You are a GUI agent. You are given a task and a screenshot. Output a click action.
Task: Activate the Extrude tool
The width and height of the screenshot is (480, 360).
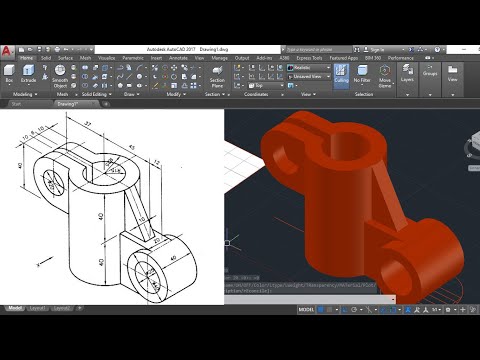(x=28, y=74)
